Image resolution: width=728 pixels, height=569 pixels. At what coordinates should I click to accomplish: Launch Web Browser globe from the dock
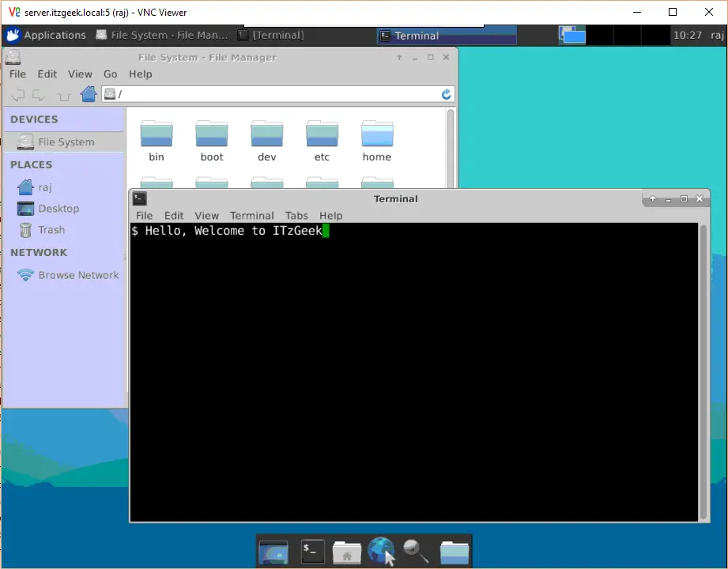click(381, 551)
